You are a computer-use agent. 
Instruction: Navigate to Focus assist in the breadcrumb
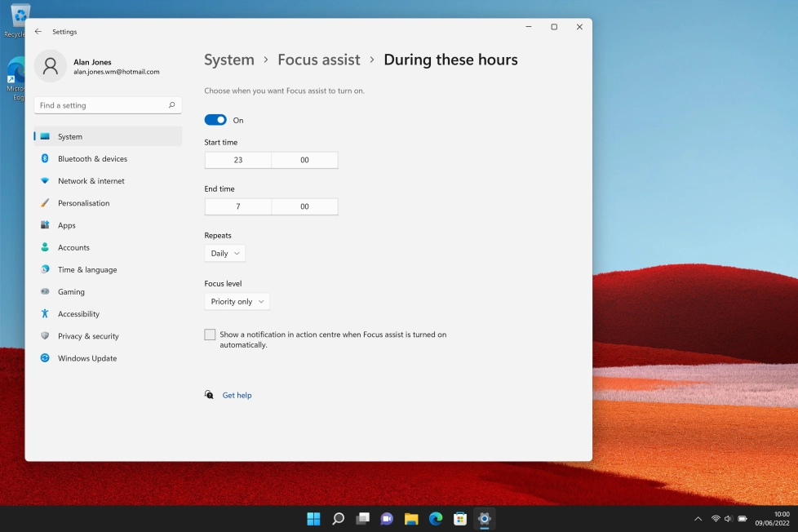coord(318,60)
